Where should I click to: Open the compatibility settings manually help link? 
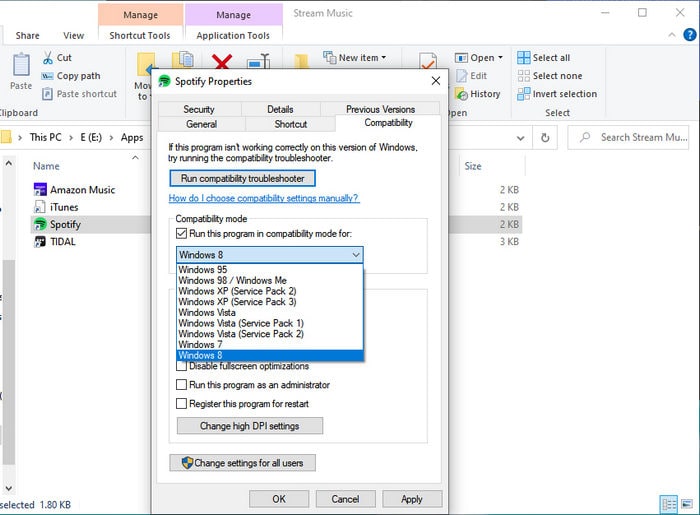263,198
